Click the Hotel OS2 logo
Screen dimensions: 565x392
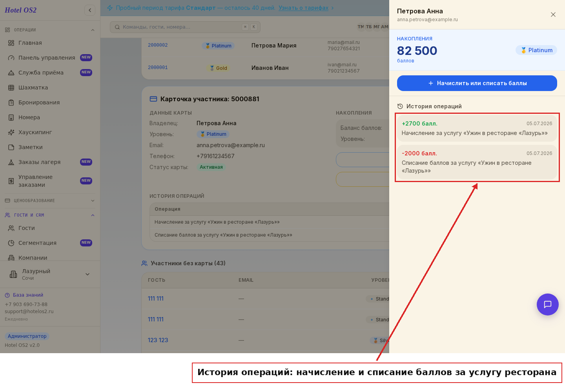[20, 10]
